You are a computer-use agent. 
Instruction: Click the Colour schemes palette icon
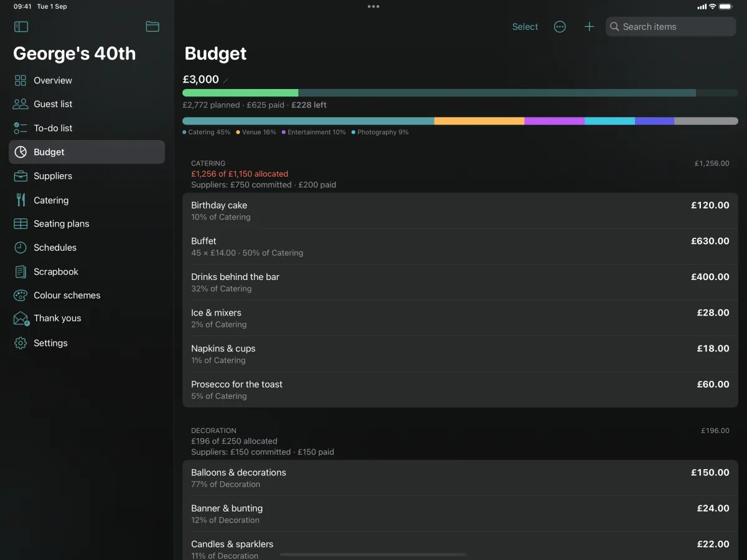click(21, 296)
